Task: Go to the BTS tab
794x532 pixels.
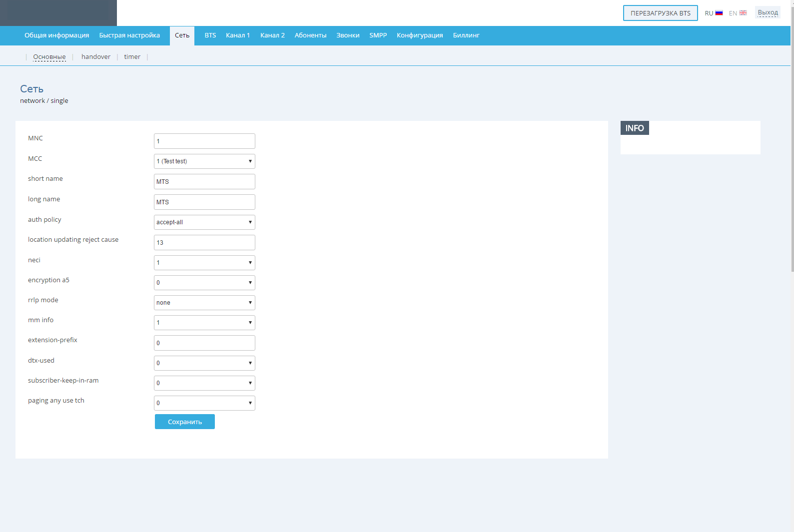Action: click(x=210, y=35)
